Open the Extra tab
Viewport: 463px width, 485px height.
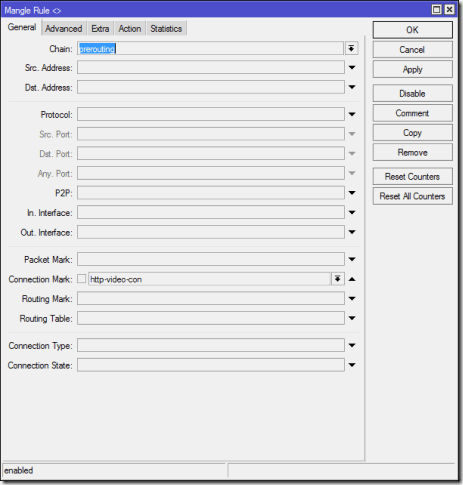coord(100,29)
